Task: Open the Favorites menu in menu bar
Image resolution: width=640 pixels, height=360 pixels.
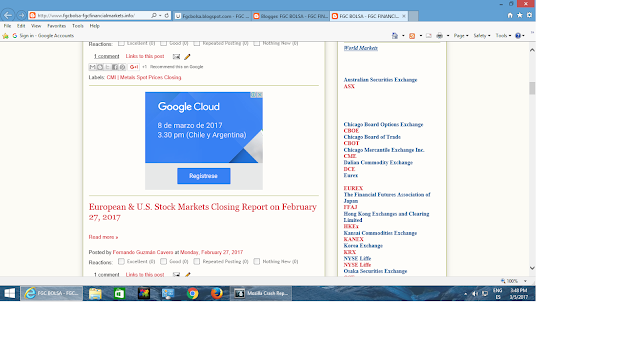Action: (56, 26)
